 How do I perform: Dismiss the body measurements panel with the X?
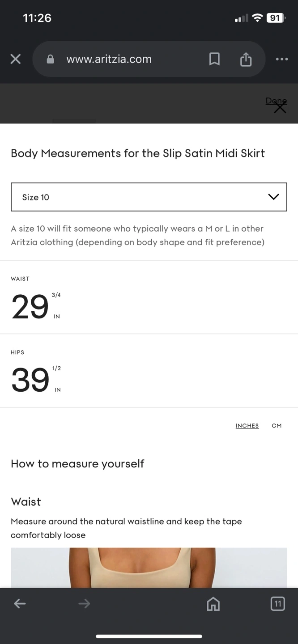[x=280, y=107]
